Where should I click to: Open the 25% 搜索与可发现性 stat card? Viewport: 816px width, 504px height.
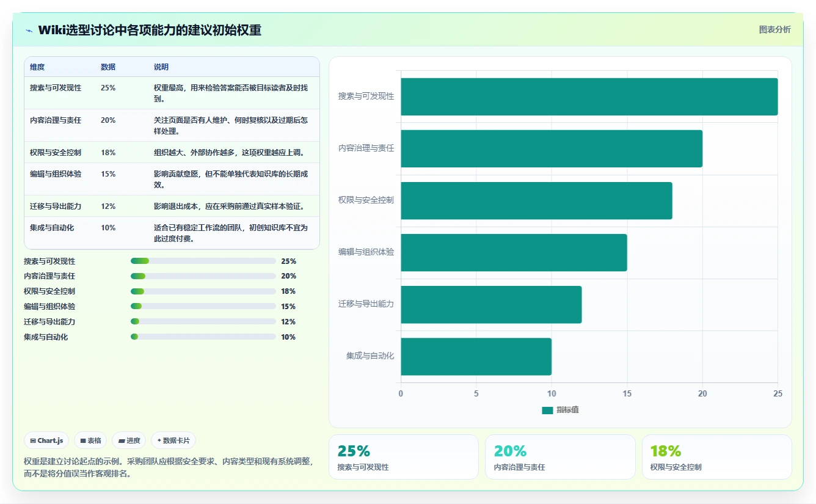(404, 457)
